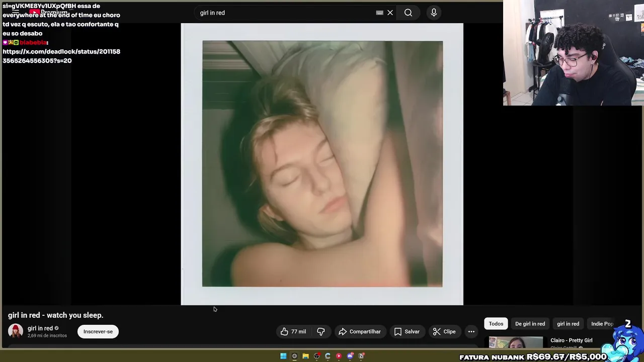Screen dimensions: 644x362
Task: Open the Notion icon in the taskbar
Action: click(x=361, y=356)
